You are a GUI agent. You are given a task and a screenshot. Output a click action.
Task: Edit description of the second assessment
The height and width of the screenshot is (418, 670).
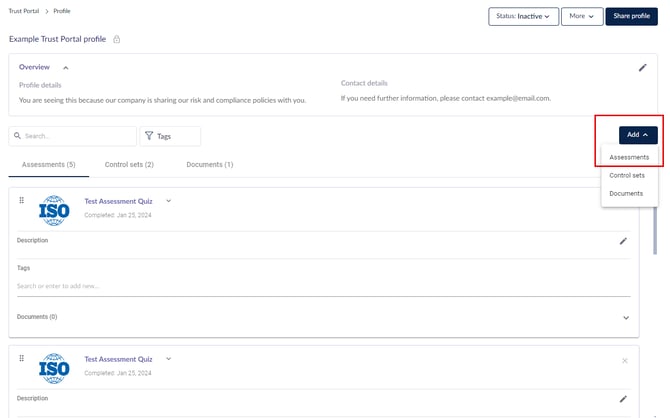pos(623,398)
